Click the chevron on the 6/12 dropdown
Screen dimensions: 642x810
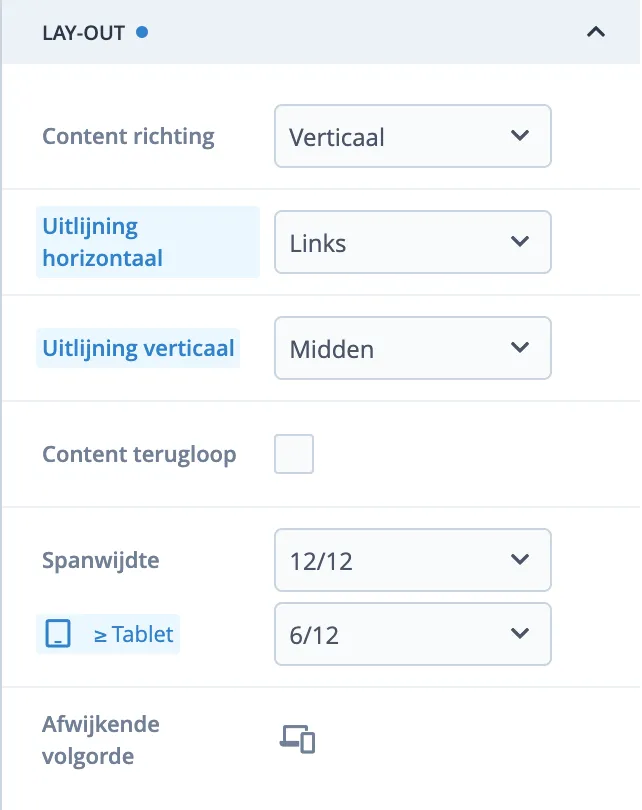(519, 634)
